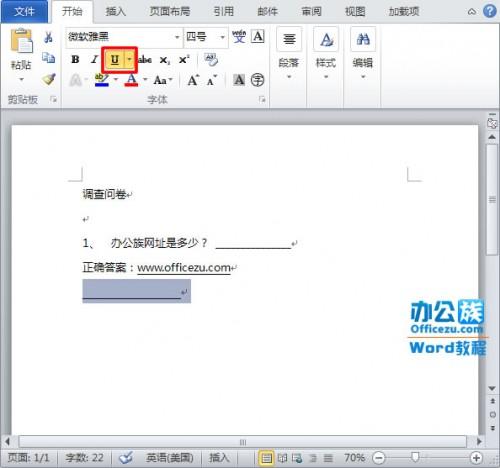The width and height of the screenshot is (500, 468).
Task: Switch to the 邮件 tab
Action: tap(267, 11)
